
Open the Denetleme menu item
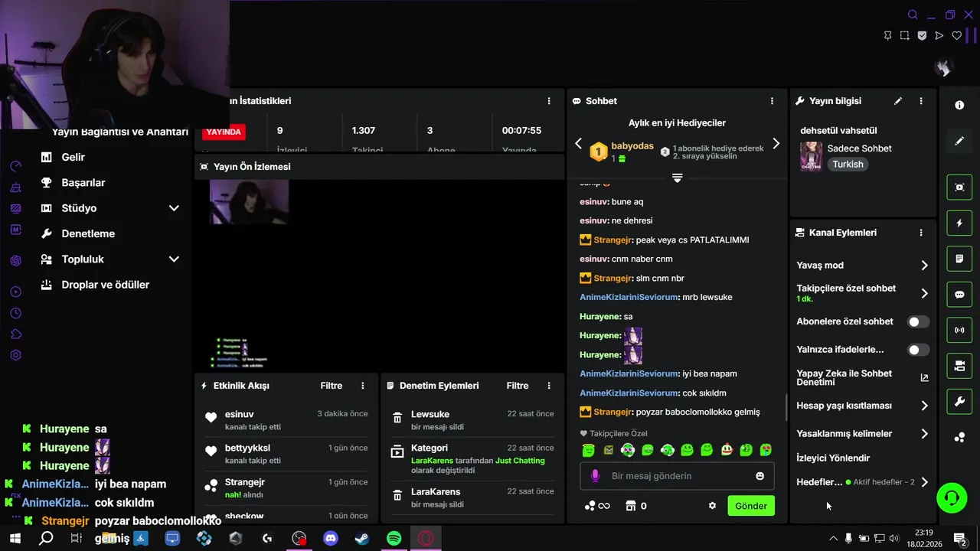click(x=88, y=233)
